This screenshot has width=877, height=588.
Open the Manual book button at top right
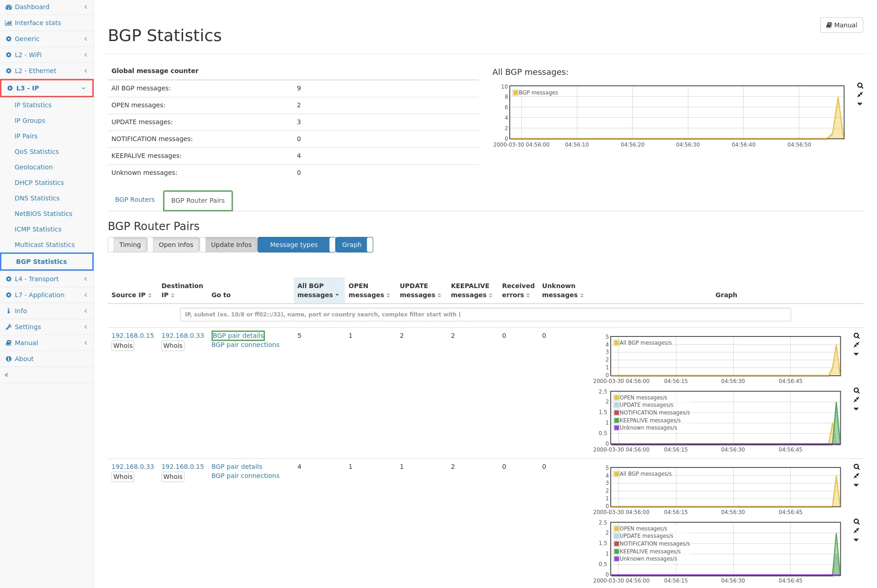(841, 25)
